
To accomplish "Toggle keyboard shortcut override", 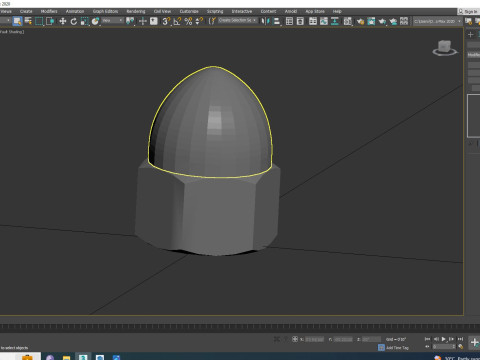I will click(x=154, y=21).
